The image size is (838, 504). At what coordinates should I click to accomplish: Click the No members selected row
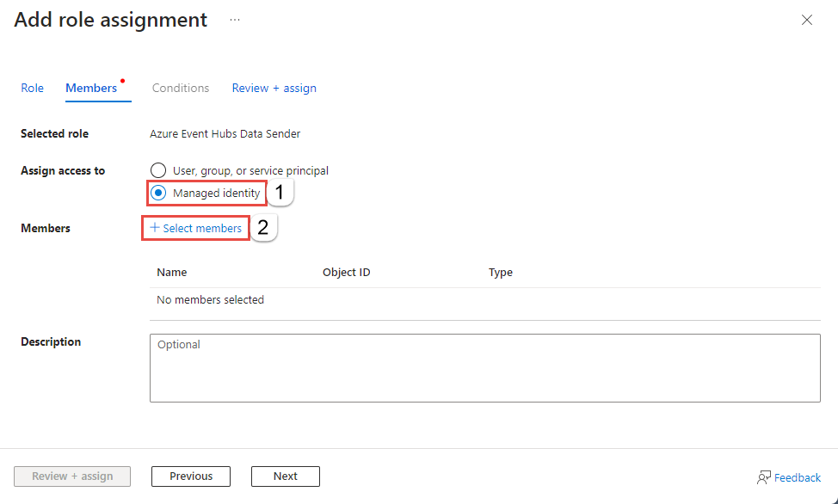pyautogui.click(x=211, y=300)
